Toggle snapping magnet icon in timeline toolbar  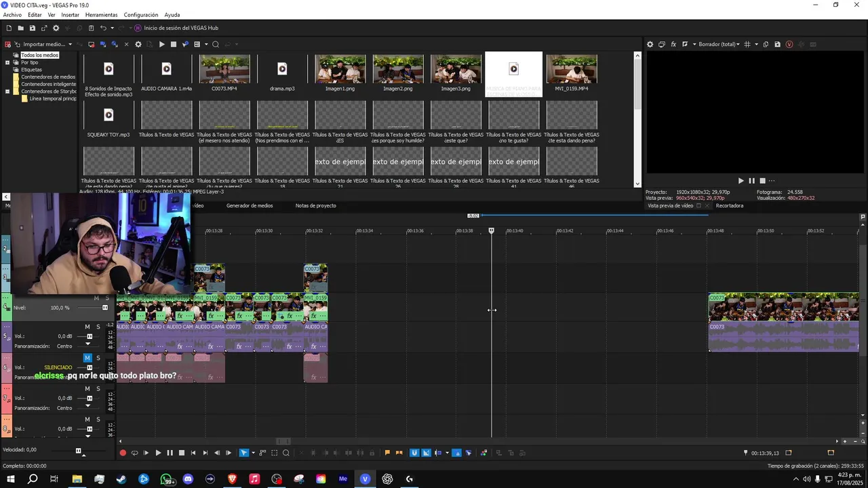(414, 453)
